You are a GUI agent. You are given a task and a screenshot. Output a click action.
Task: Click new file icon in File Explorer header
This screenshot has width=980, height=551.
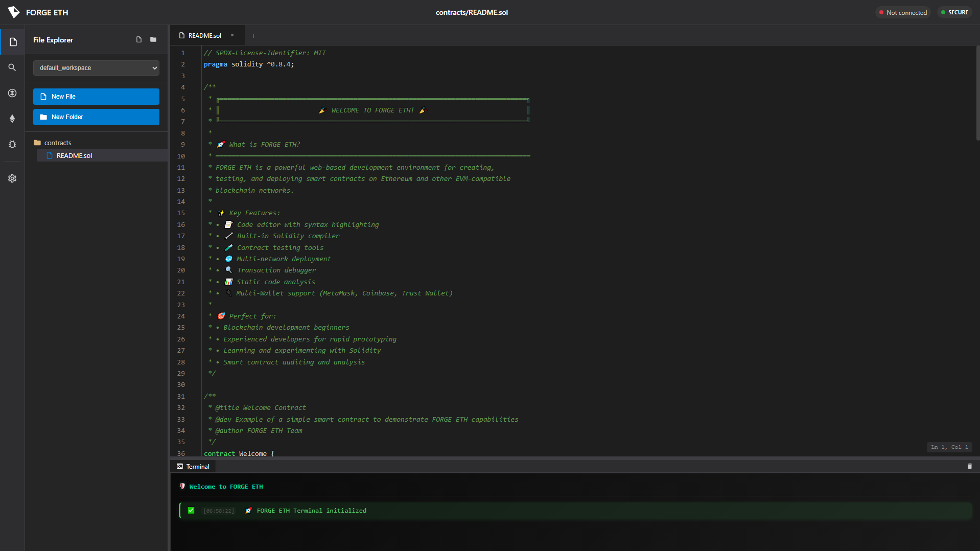(x=139, y=39)
